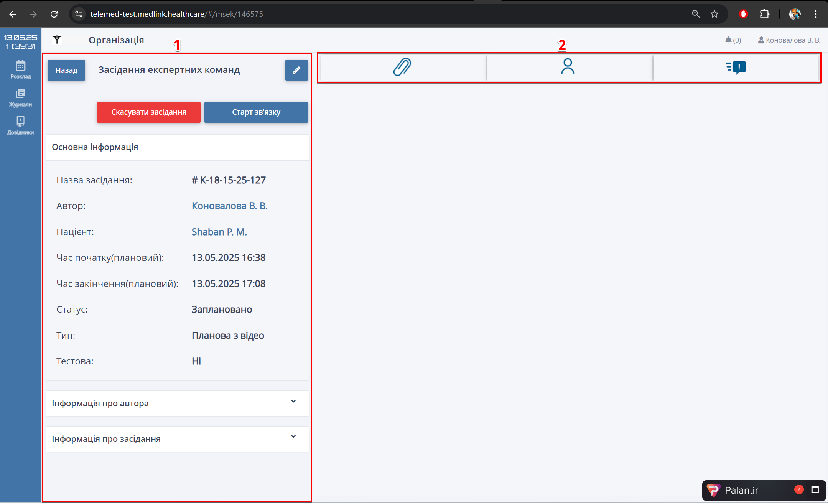Open the comments alert tab
The width and height of the screenshot is (828, 504).
coord(736,68)
